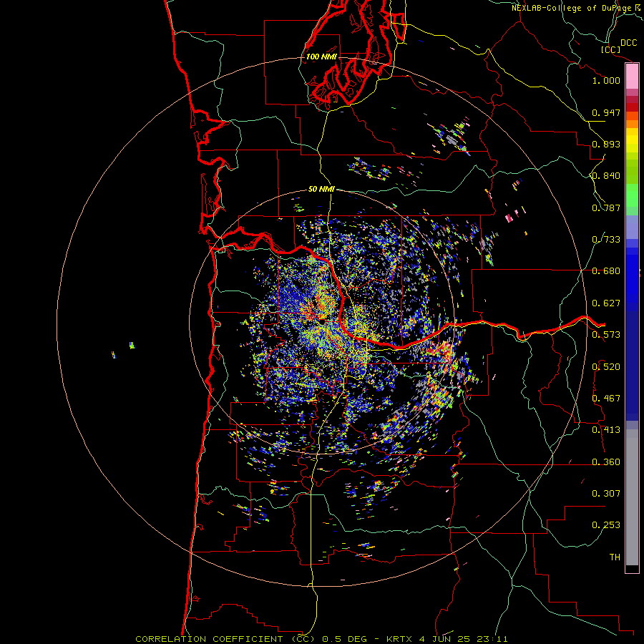Click the "0.5 DEG" elevation text in caption

344,639
